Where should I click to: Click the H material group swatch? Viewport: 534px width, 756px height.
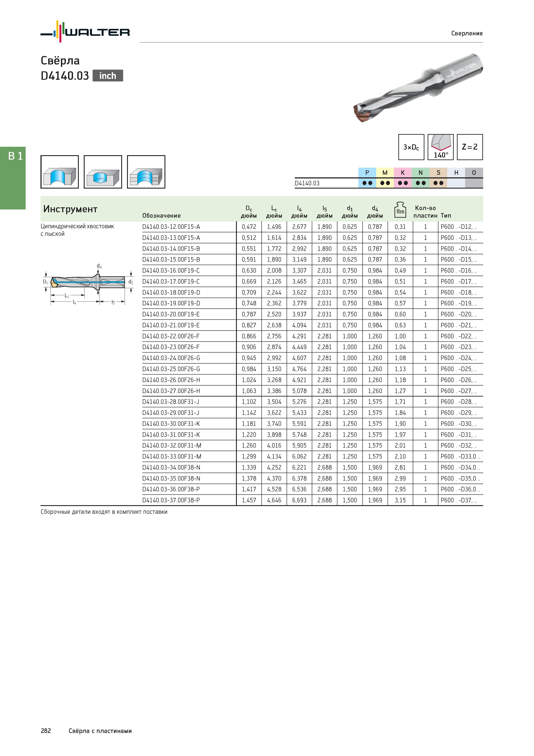tap(456, 173)
